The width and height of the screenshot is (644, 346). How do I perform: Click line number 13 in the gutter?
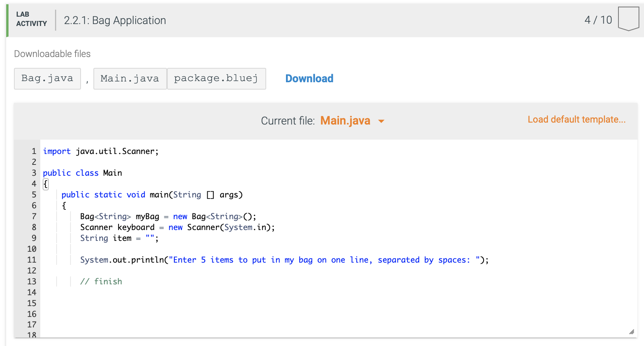(x=32, y=282)
